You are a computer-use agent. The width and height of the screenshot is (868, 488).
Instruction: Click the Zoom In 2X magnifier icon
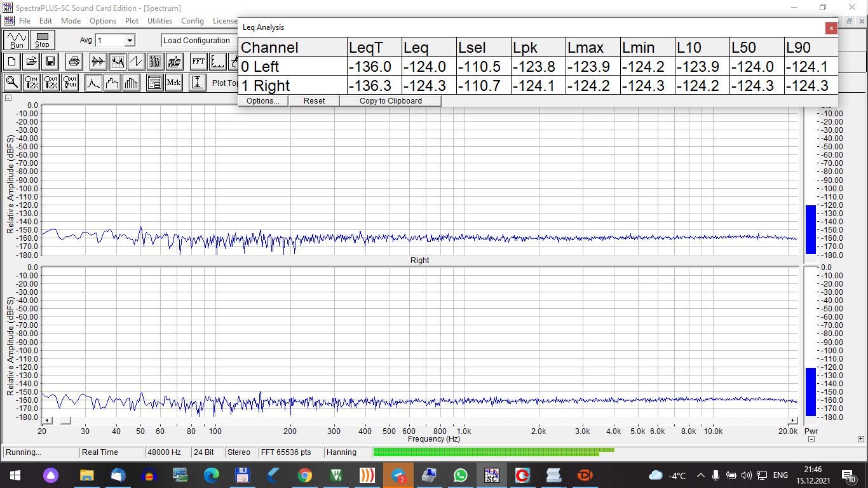(31, 83)
